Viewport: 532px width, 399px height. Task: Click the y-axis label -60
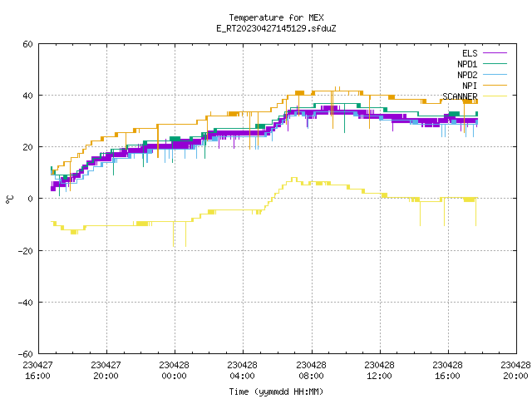point(26,354)
